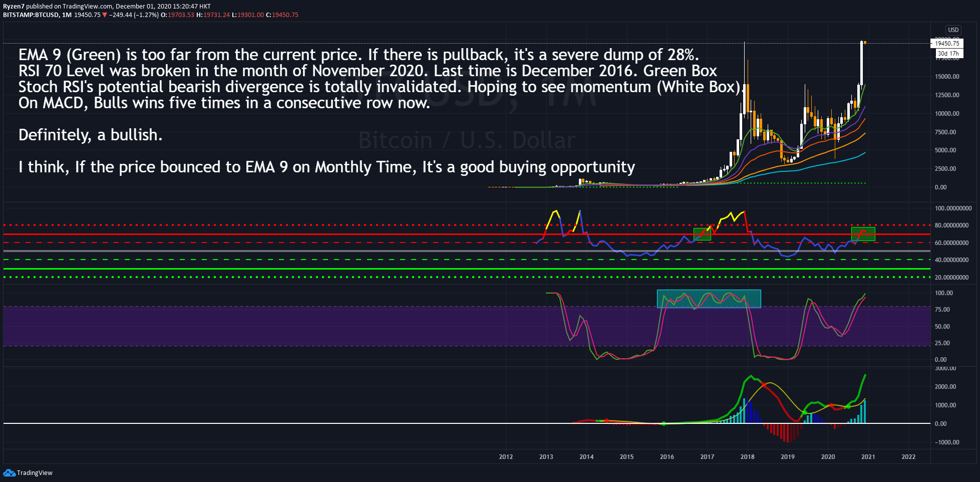Click MACD axis label −1000.00
Image resolution: width=980 pixels, height=482 pixels.
[x=946, y=442]
